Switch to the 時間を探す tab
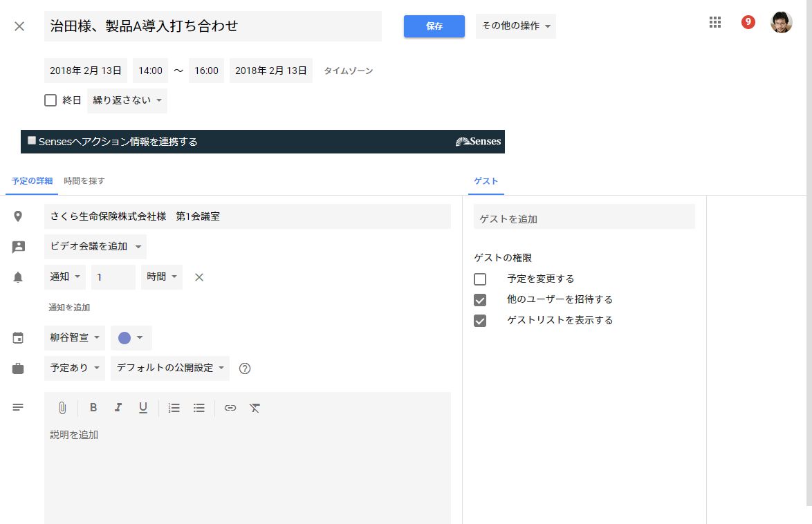Image resolution: width=812 pixels, height=524 pixels. click(x=84, y=181)
